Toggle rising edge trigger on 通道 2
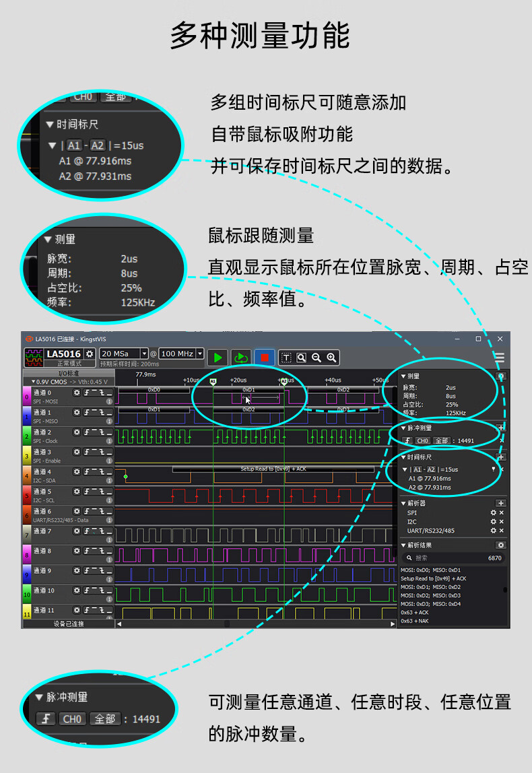The height and width of the screenshot is (773, 532). point(86,432)
